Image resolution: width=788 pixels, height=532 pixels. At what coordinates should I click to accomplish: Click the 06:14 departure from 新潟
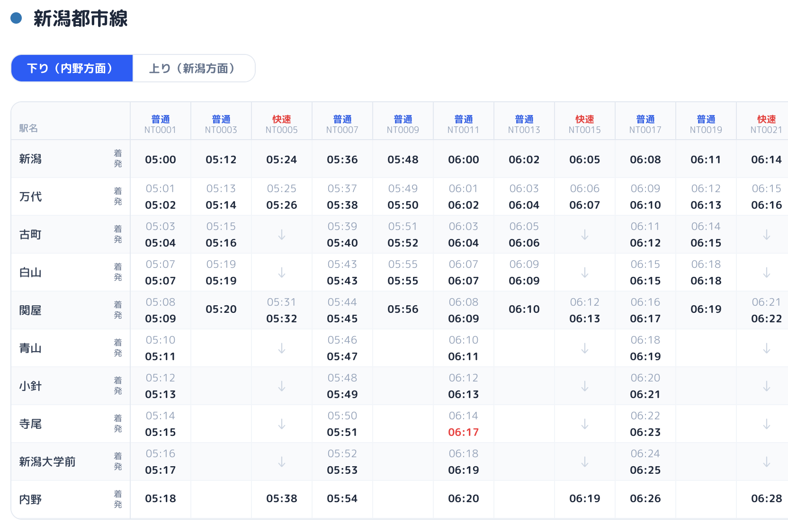tap(767, 160)
